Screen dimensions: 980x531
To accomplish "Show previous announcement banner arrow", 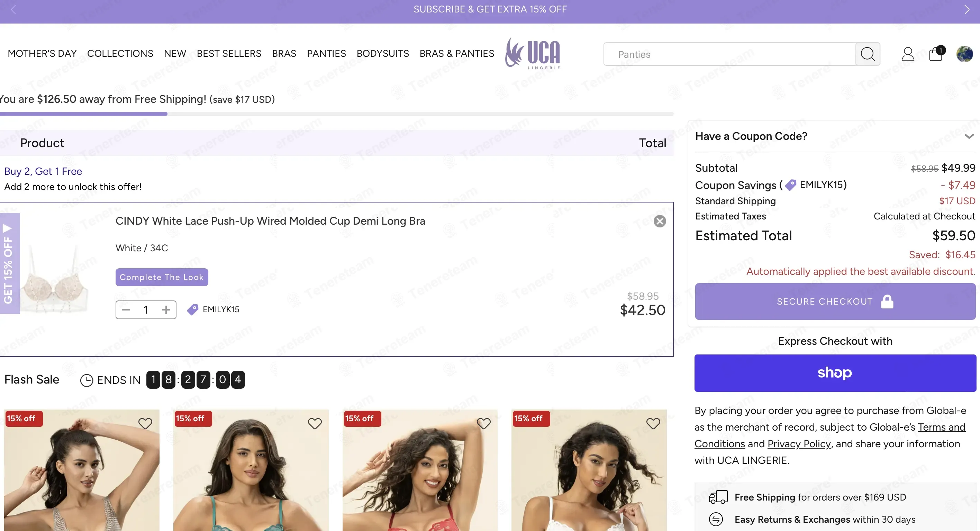I will pos(13,9).
